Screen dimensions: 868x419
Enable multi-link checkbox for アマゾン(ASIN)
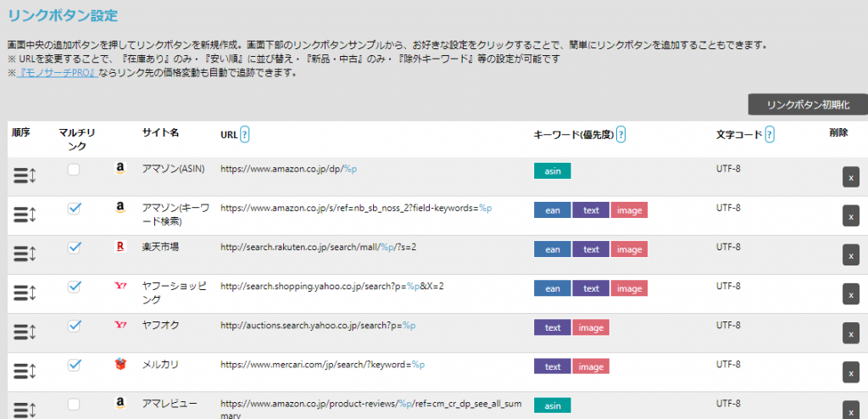coord(74,170)
